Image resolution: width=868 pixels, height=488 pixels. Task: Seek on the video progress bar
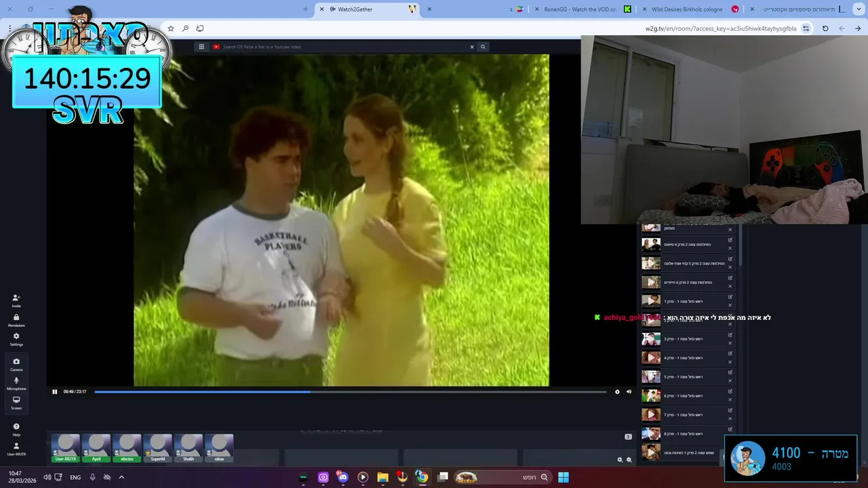350,392
